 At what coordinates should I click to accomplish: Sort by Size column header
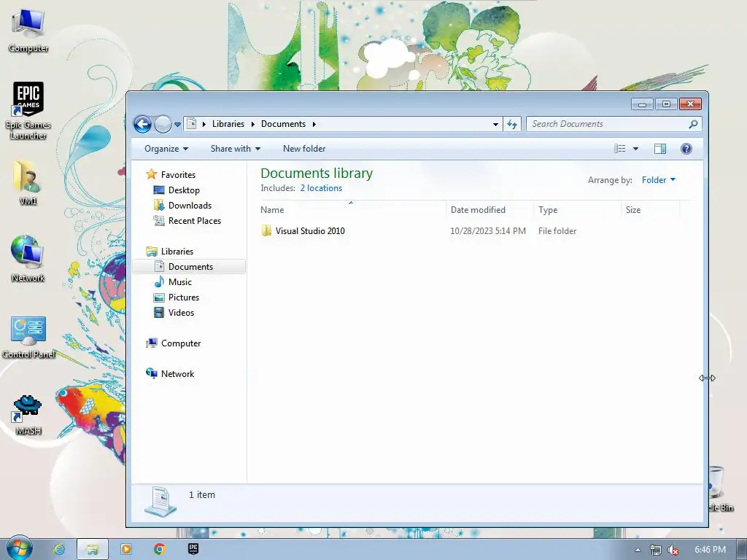coord(651,209)
